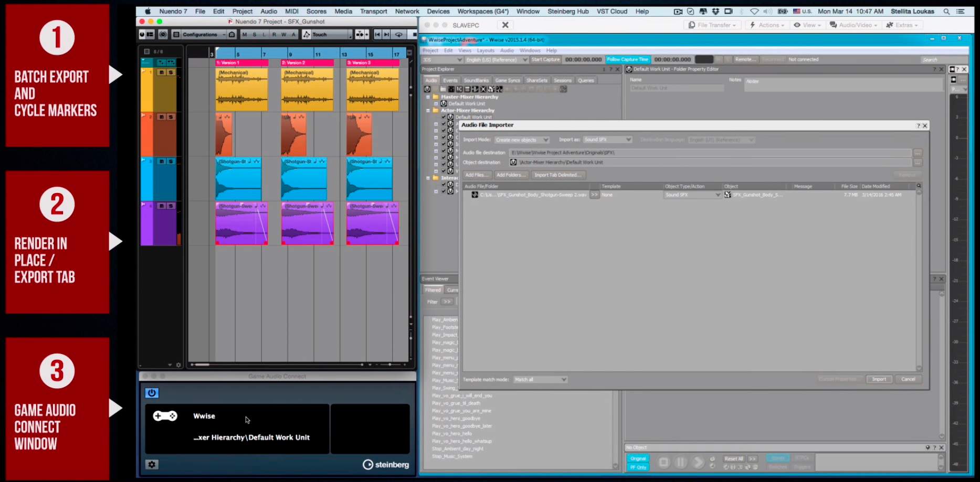This screenshot has width=980, height=482.
Task: Open Game Audio Connect settings gear
Action: click(x=152, y=464)
